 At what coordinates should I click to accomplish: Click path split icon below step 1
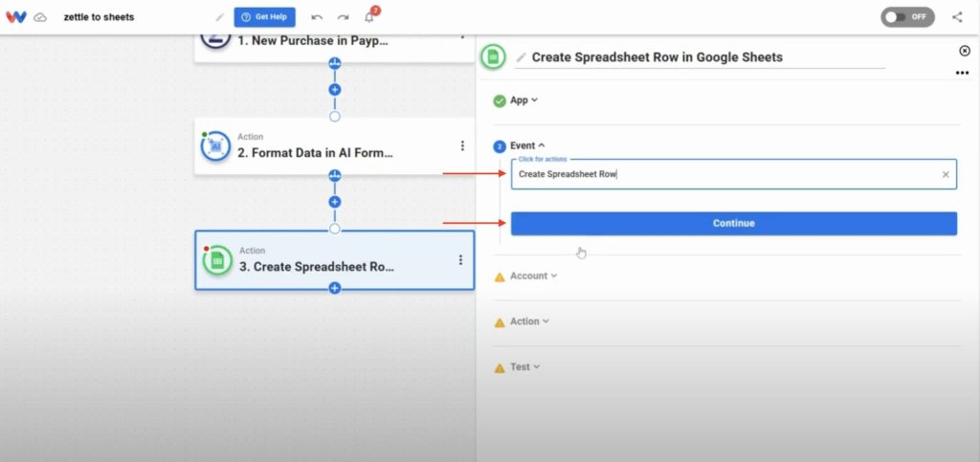pos(334,62)
